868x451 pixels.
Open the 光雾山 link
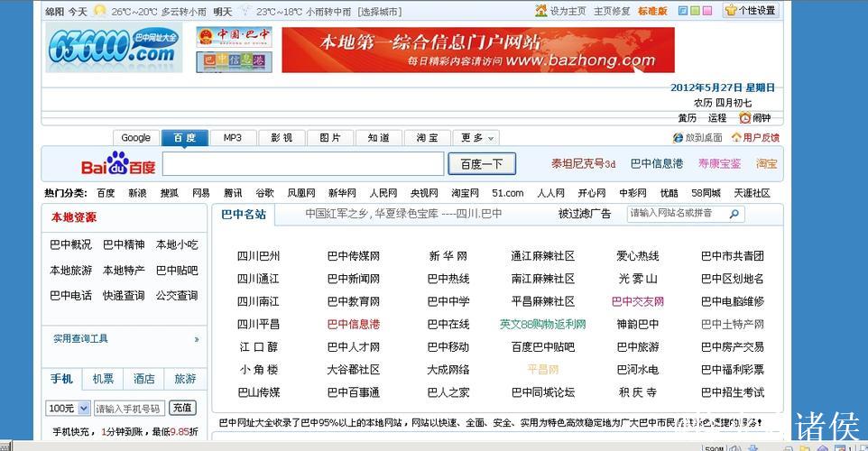click(x=638, y=279)
